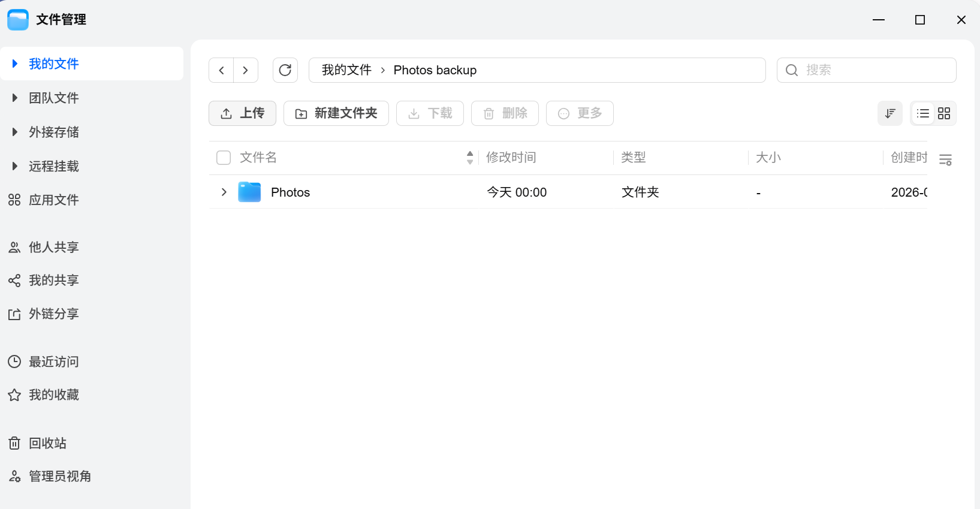The height and width of the screenshot is (509, 980).
Task: Maximize the File Manager window
Action: pos(920,20)
